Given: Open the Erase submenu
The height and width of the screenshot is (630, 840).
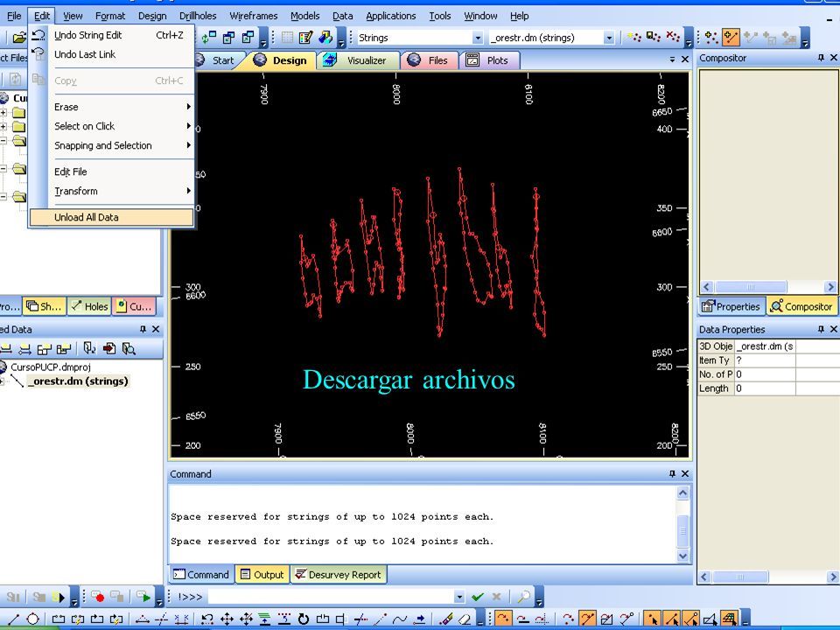Looking at the screenshot, I should point(111,107).
